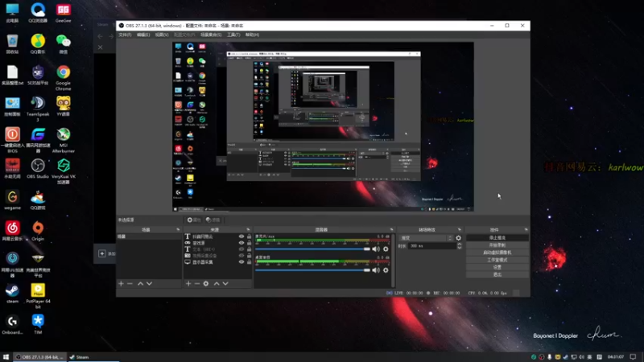Click 停止推流 stop streaming button

pos(497,238)
